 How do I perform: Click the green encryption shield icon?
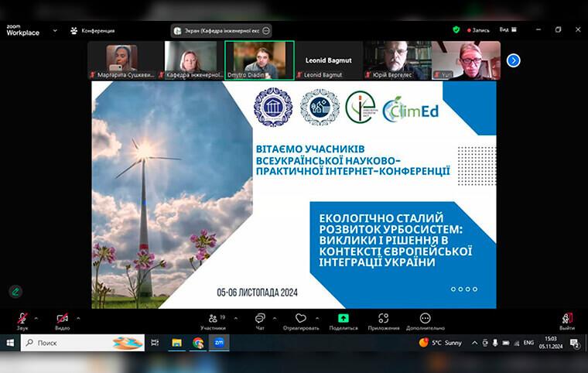456,29
